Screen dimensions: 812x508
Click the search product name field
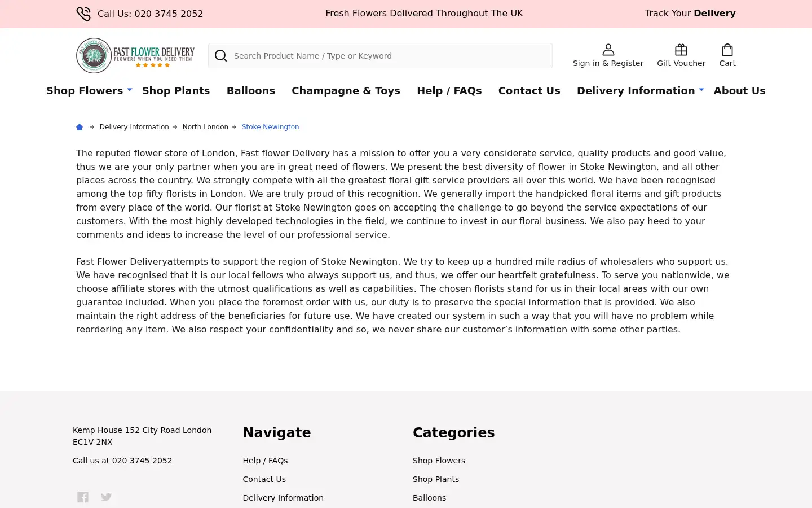380,56
